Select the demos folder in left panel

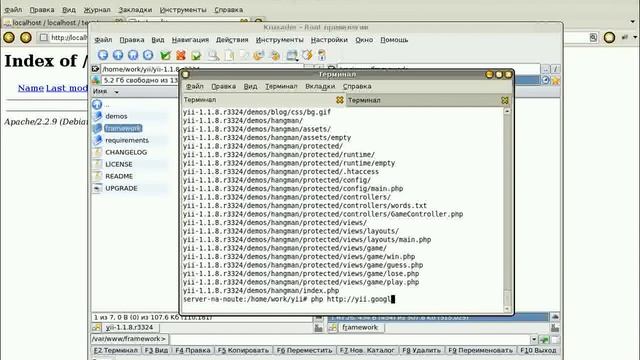116,116
